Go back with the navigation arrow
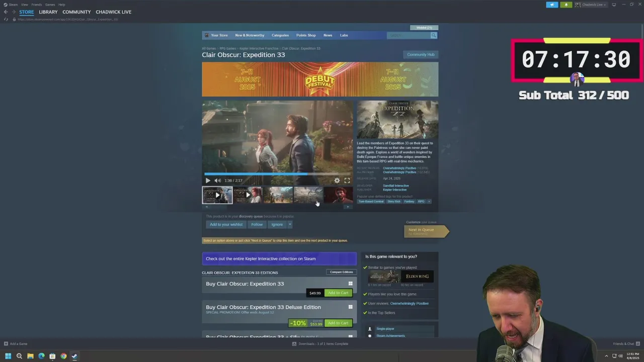644x362 pixels. pos(6,12)
